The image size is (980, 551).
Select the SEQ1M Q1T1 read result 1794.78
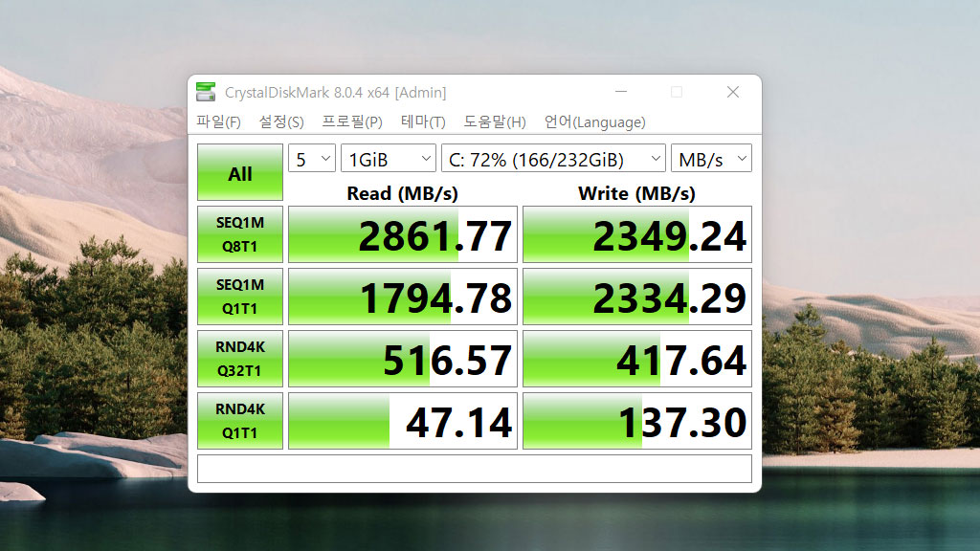[403, 297]
